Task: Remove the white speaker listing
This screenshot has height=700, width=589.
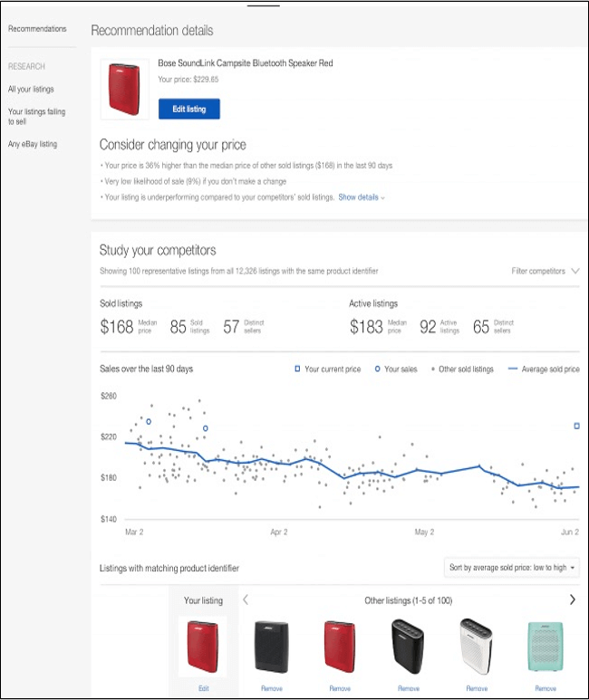Action: pos(477,688)
